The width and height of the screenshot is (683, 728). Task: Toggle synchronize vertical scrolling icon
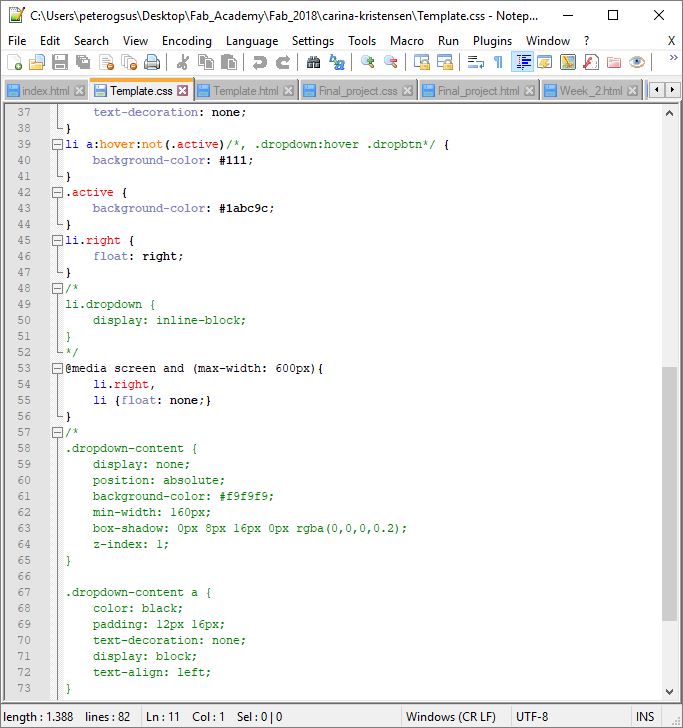(422, 62)
